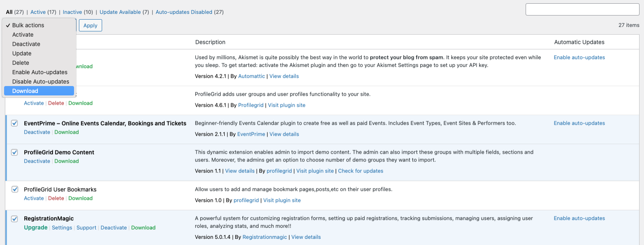
Task: Open RegistrationMagic Upgrade link
Action: coord(36,227)
